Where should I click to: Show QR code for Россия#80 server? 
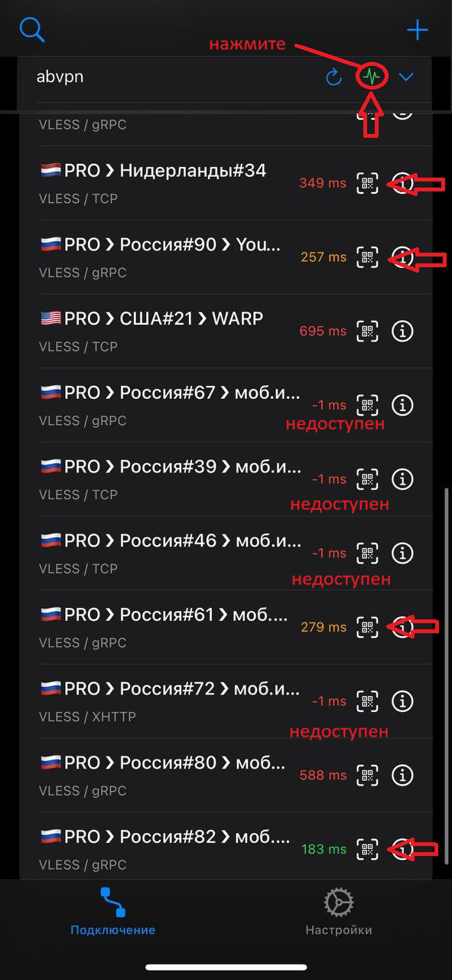pos(368,775)
